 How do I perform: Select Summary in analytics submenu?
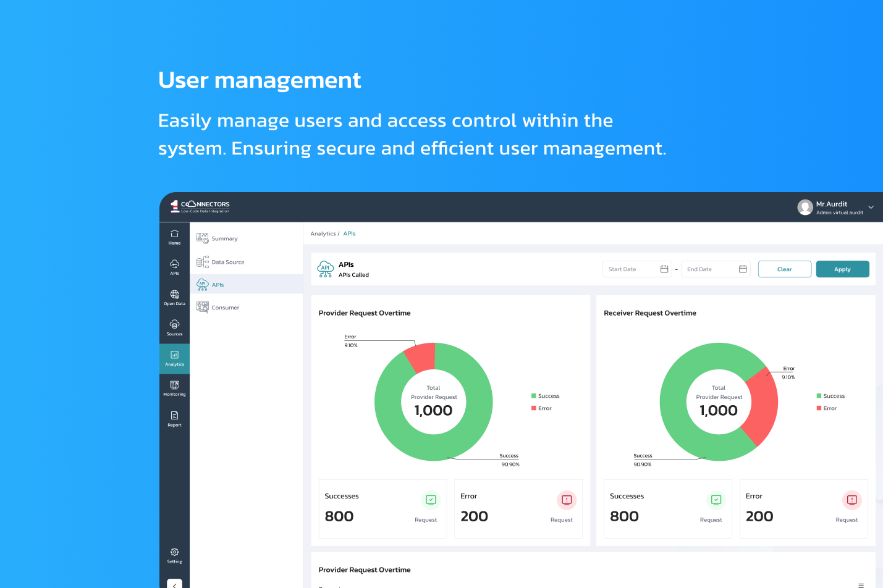point(224,239)
